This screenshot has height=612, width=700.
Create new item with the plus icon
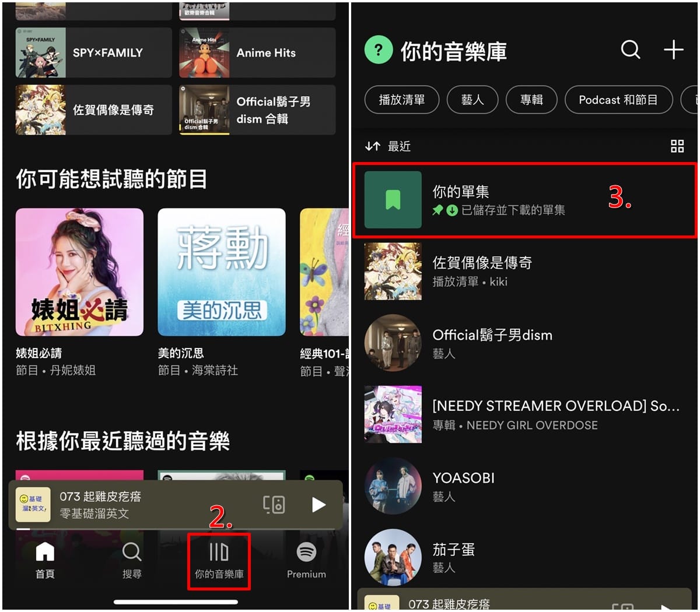coord(674,50)
